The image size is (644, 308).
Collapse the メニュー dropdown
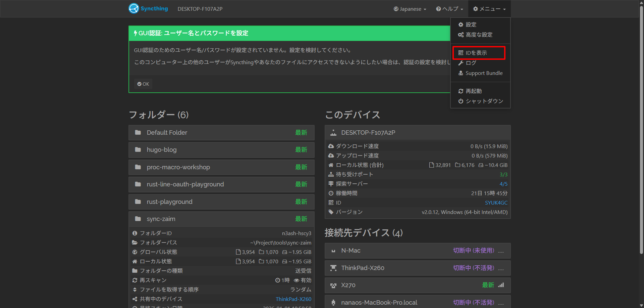click(x=489, y=9)
